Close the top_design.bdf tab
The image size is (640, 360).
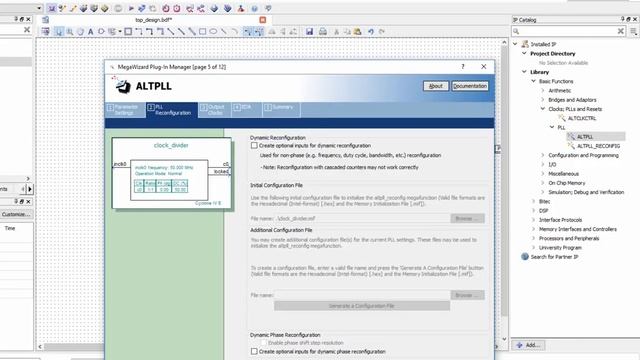tap(263, 20)
